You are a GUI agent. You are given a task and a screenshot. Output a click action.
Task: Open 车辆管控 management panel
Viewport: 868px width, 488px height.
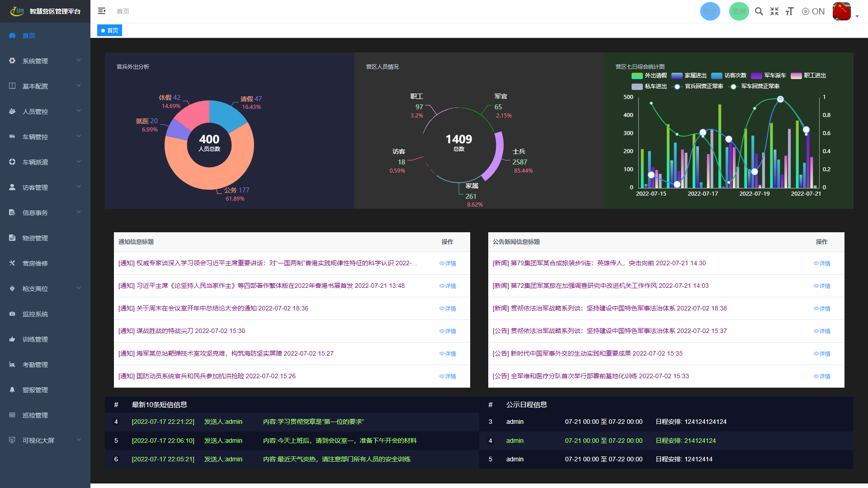click(x=45, y=136)
